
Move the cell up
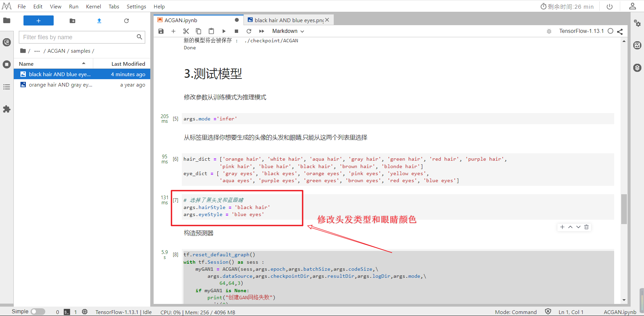(x=570, y=227)
